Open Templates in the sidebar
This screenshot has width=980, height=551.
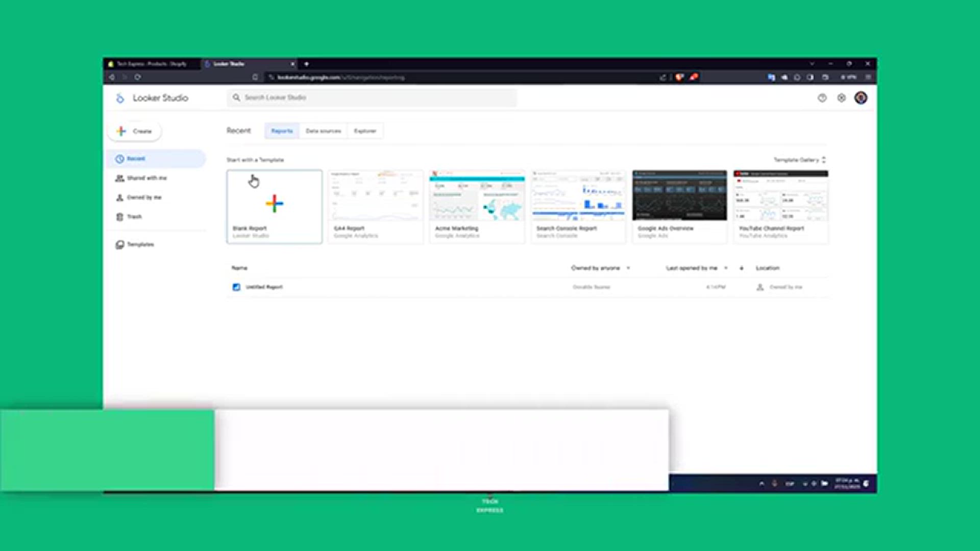(x=140, y=244)
